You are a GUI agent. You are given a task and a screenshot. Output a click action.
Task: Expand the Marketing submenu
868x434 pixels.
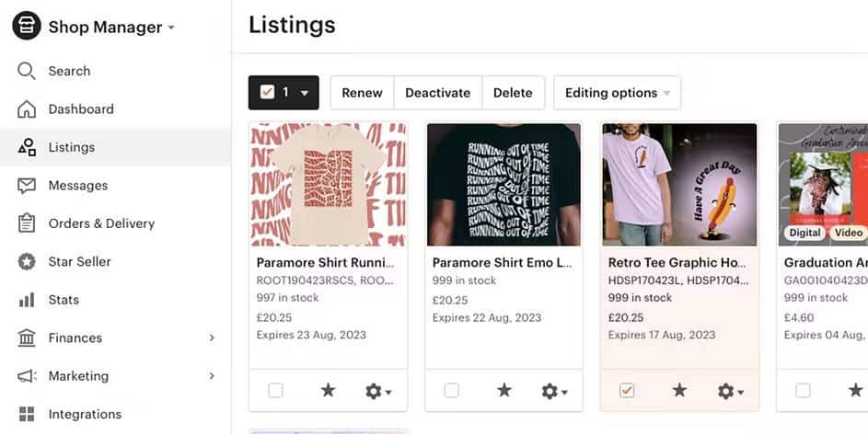pyautogui.click(x=212, y=376)
